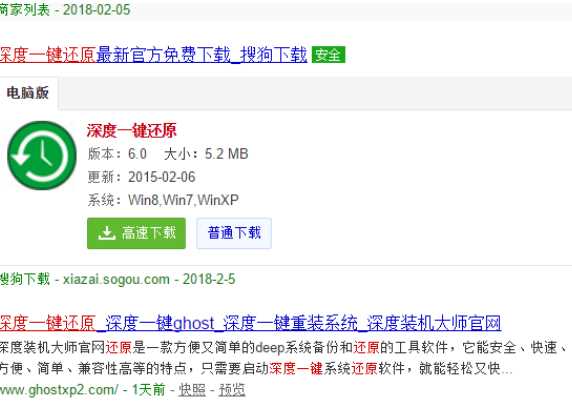Viewport: 572px width, 408px height.
Task: Click the green 安全 safety badge
Action: click(x=328, y=55)
